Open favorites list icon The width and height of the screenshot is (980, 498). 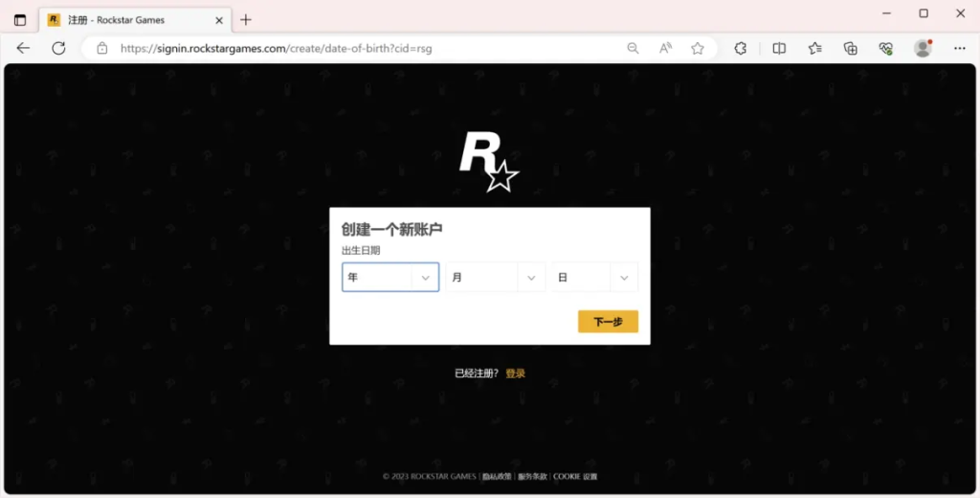coord(815,48)
